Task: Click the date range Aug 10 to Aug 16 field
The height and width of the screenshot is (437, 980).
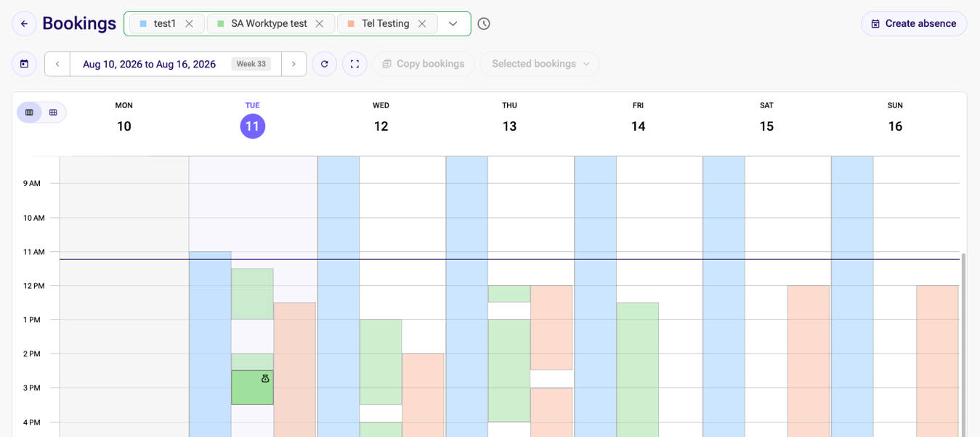Action: [x=176, y=64]
